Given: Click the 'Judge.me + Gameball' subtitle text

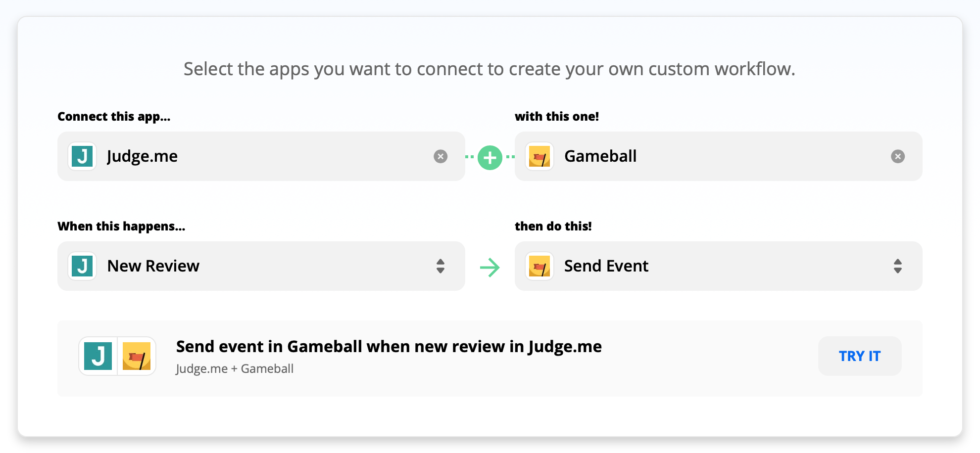Looking at the screenshot, I should 235,369.
